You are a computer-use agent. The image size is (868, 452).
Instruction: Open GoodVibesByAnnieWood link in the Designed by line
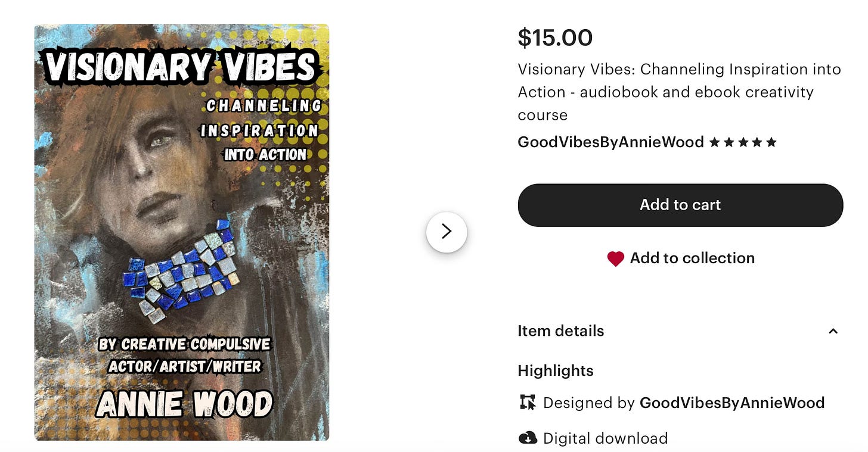coord(732,403)
